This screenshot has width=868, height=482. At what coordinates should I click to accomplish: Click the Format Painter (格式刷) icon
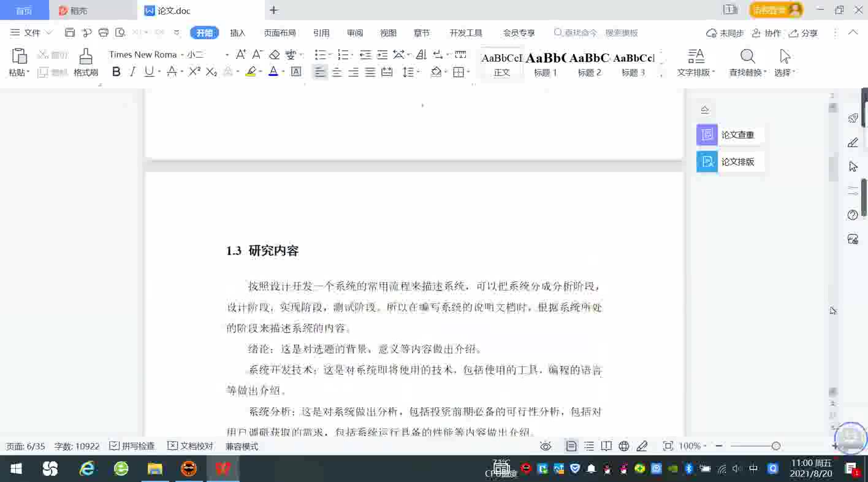pos(86,63)
